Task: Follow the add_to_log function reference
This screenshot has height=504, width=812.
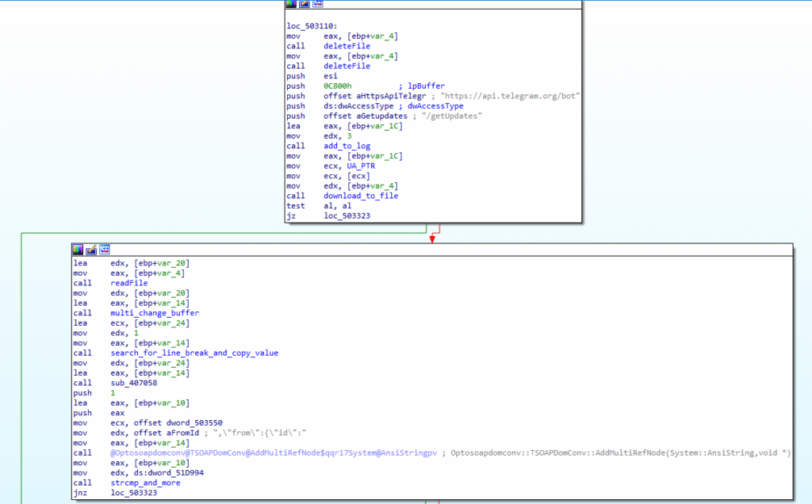Action: (x=347, y=146)
